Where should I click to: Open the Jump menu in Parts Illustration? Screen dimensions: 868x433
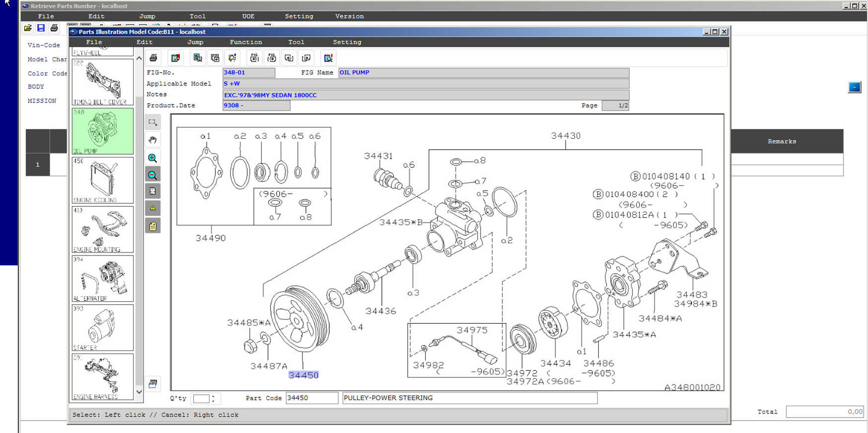[195, 42]
